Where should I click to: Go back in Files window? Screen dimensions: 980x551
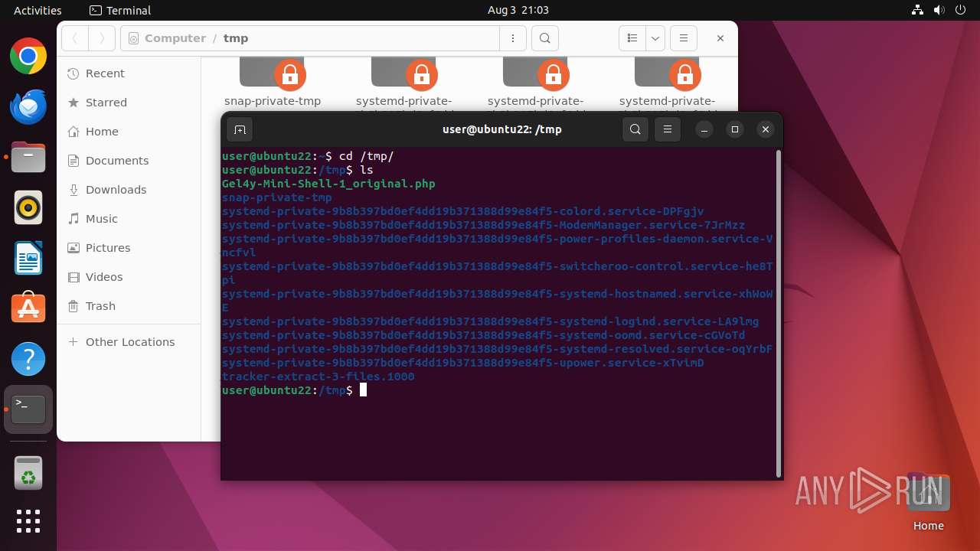pos(75,38)
